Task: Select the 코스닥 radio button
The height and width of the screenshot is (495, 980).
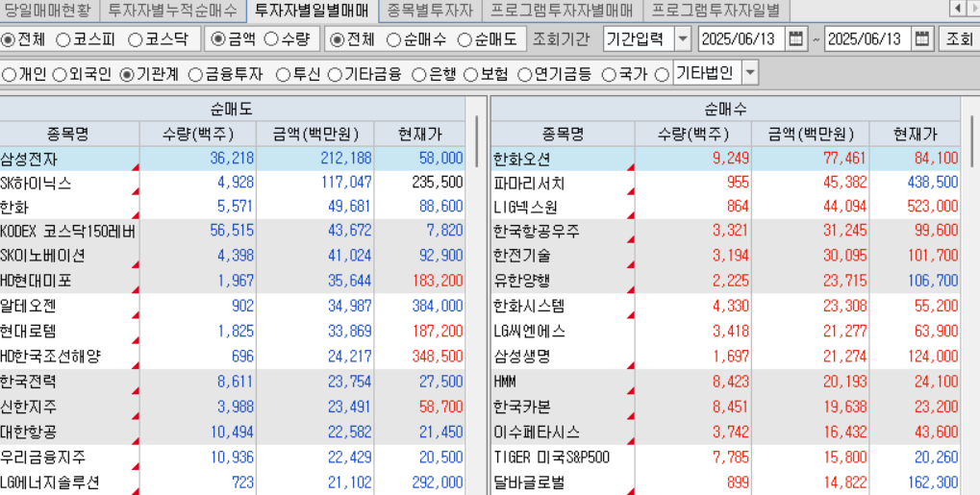Action: tap(135, 39)
